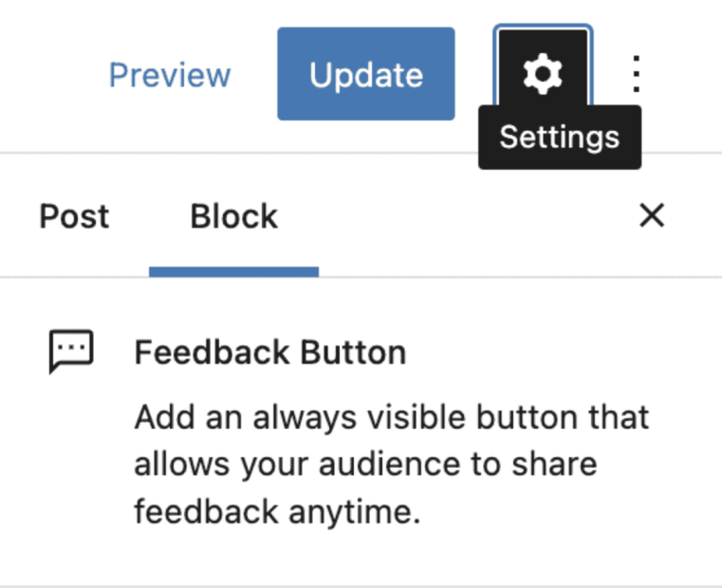
Task: Switch to the Post tab
Action: (x=74, y=216)
